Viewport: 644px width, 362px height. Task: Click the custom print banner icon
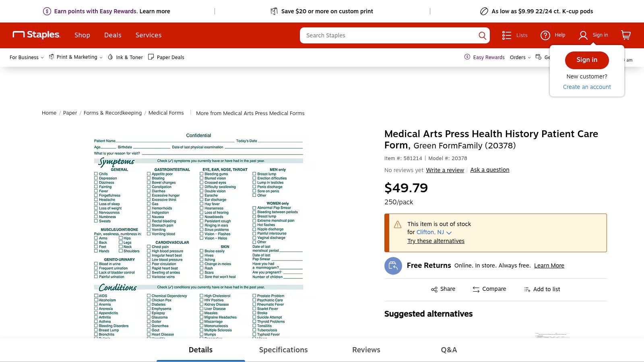[x=274, y=11]
